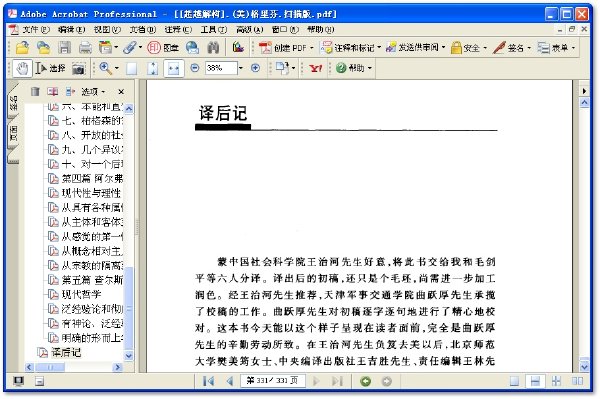Click the Open file folder icon
This screenshot has height=399, width=600.
tap(22, 48)
